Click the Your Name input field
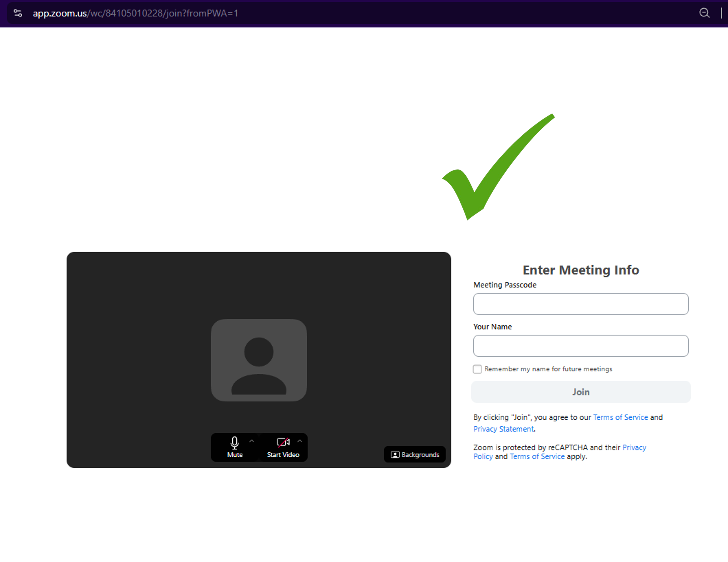The width and height of the screenshot is (728, 562). click(x=580, y=346)
